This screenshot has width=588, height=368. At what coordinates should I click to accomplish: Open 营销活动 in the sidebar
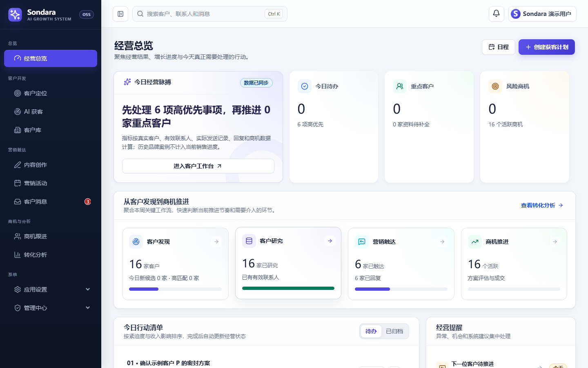pos(51,183)
